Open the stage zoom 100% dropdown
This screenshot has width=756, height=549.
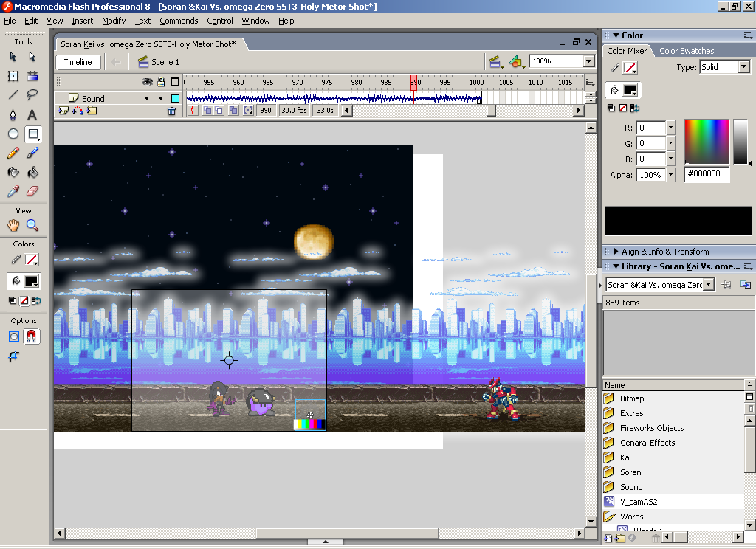pyautogui.click(x=588, y=61)
